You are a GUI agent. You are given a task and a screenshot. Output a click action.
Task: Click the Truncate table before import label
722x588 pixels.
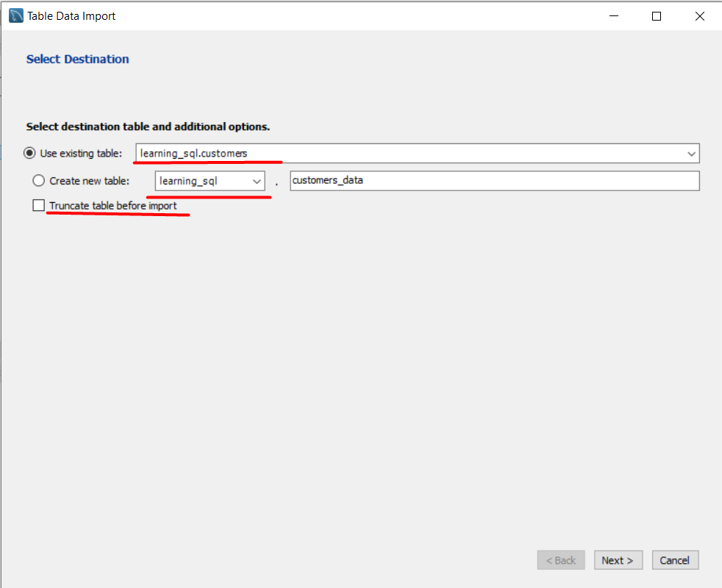(113, 206)
